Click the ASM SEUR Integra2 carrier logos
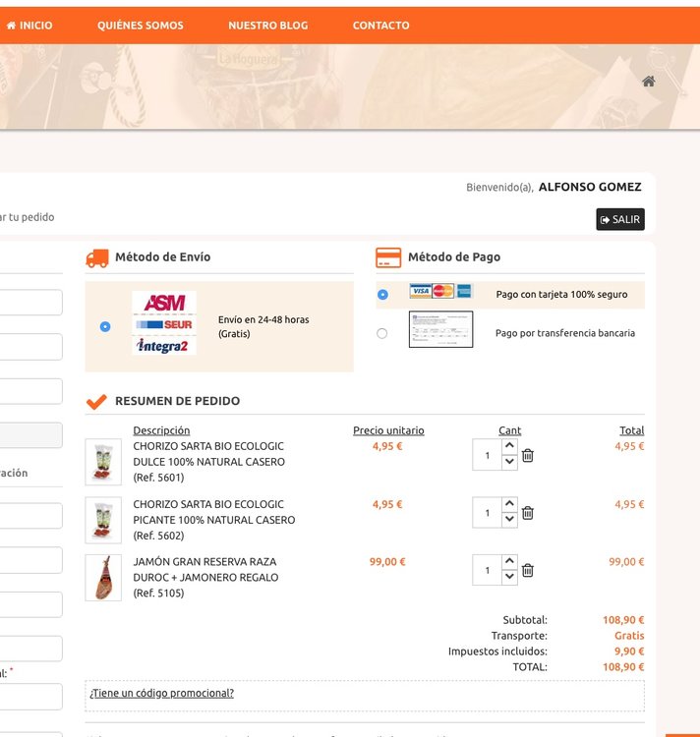The width and height of the screenshot is (700, 737). pos(164,323)
